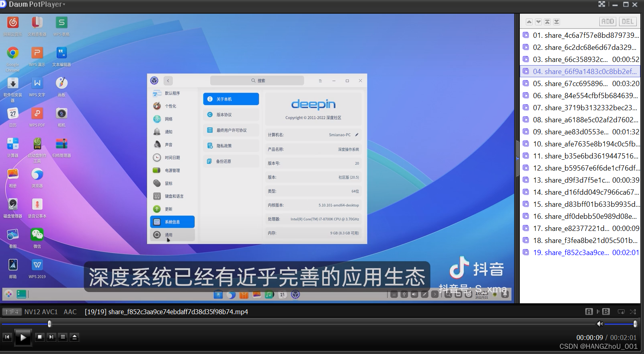Select playlist item 12 share_b59567e6f6de1cf76df
The image size is (644, 354).
coord(580,168)
